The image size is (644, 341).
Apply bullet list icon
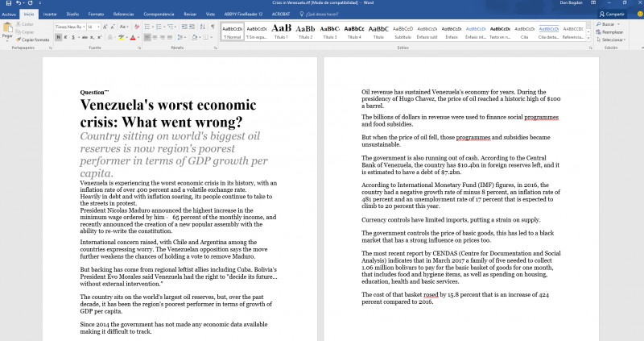(x=148, y=27)
